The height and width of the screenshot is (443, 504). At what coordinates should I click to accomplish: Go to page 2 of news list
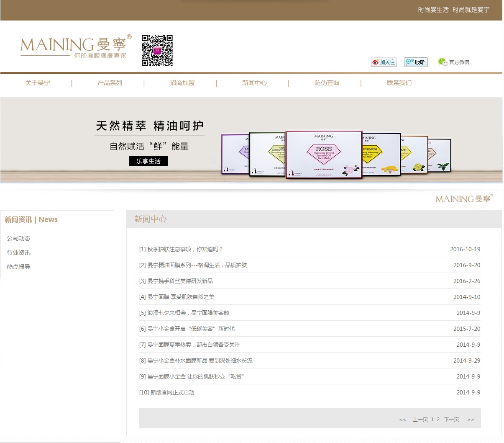pos(438,420)
